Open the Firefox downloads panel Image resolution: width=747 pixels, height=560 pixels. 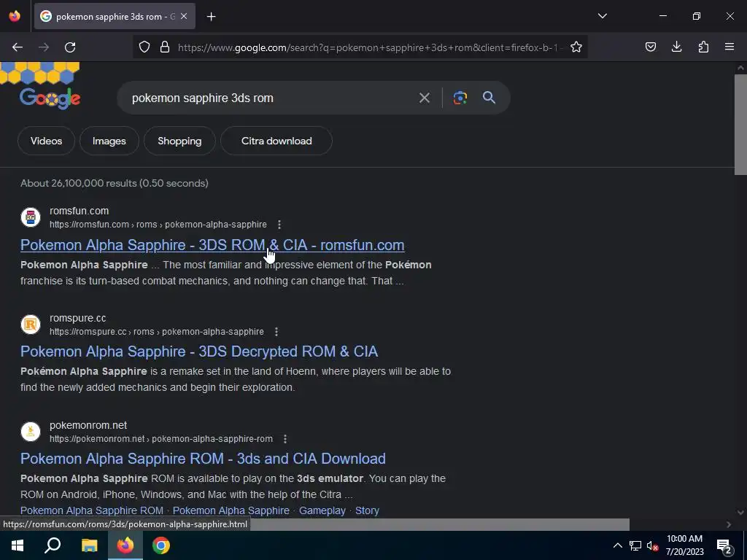pyautogui.click(x=676, y=47)
